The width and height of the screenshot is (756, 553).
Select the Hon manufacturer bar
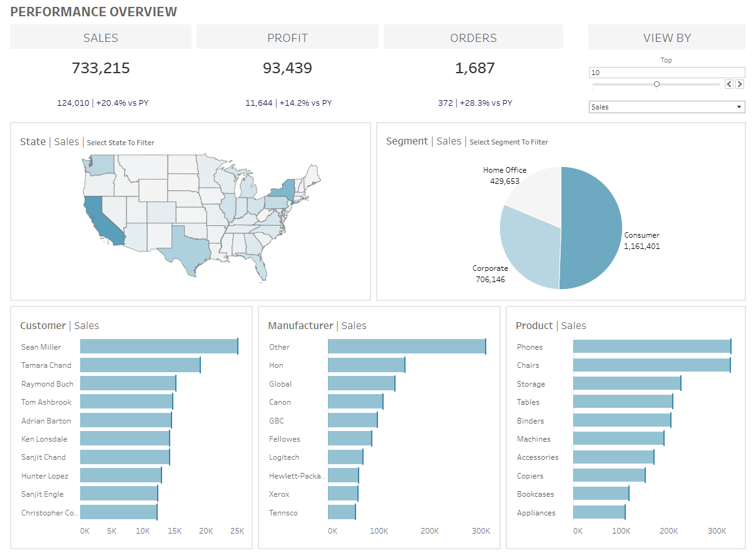pos(366,365)
